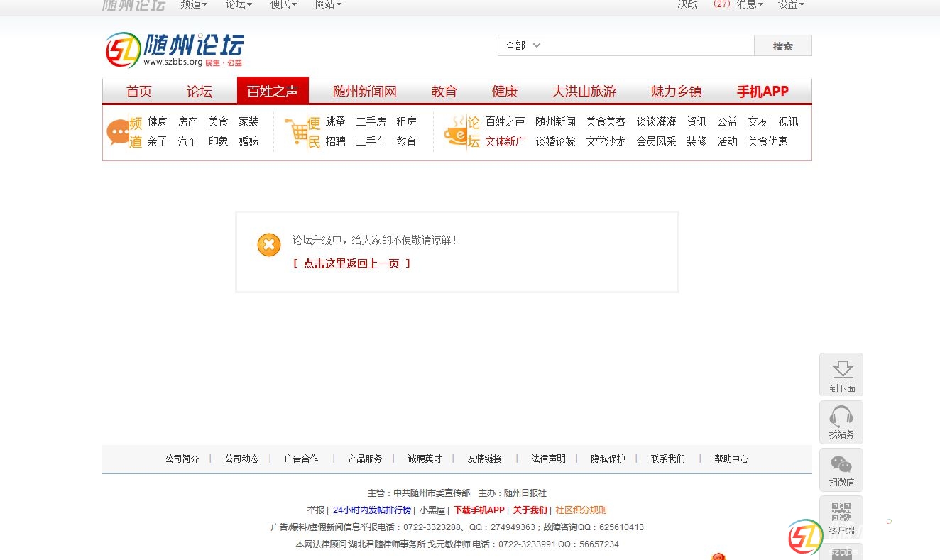The width and height of the screenshot is (940, 560).
Task: Click the orange error X icon
Action: pyautogui.click(x=269, y=245)
